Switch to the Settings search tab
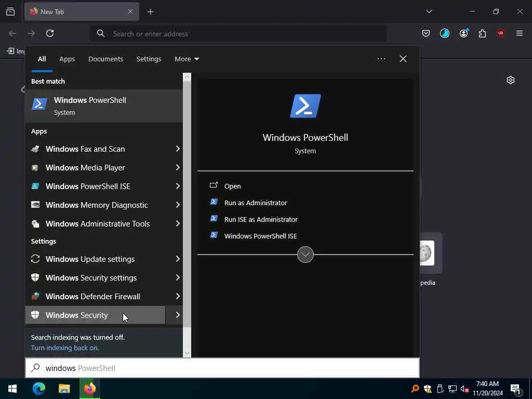This screenshot has height=399, width=532. pyautogui.click(x=149, y=59)
